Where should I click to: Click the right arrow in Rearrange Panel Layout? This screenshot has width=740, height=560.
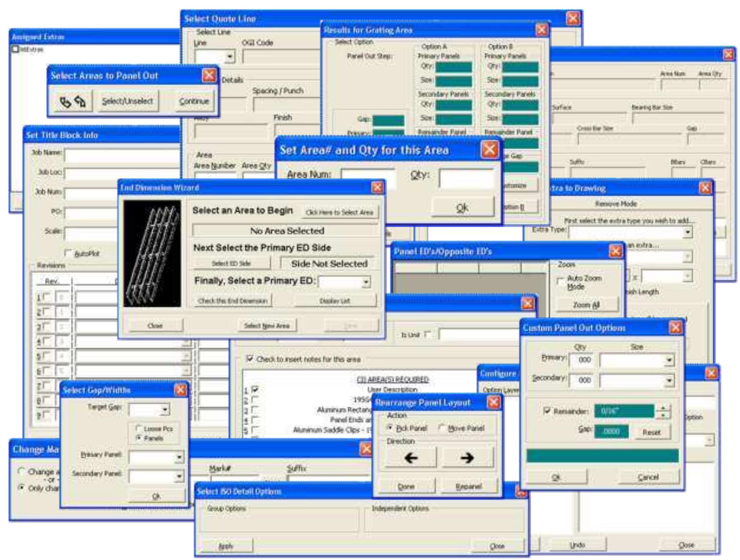[467, 458]
